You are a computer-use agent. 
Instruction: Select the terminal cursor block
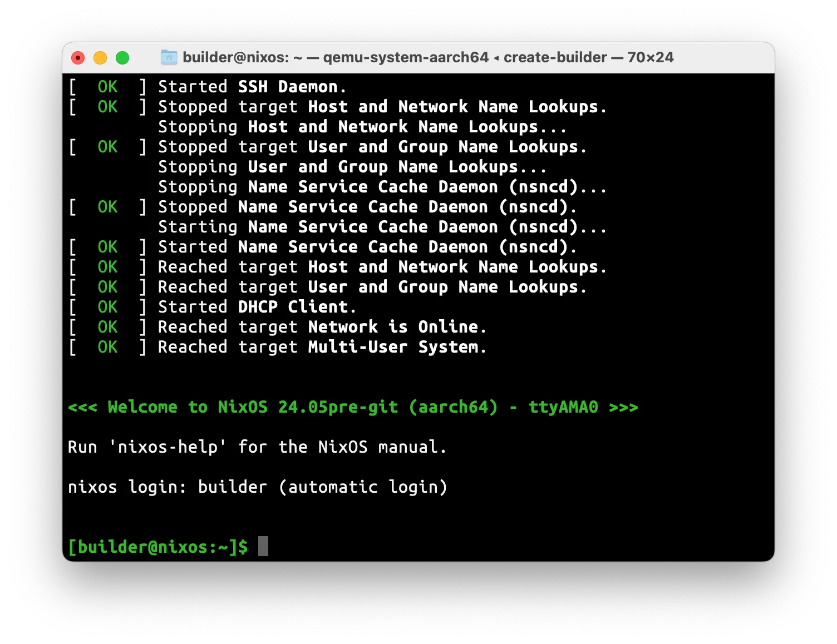[x=263, y=546]
